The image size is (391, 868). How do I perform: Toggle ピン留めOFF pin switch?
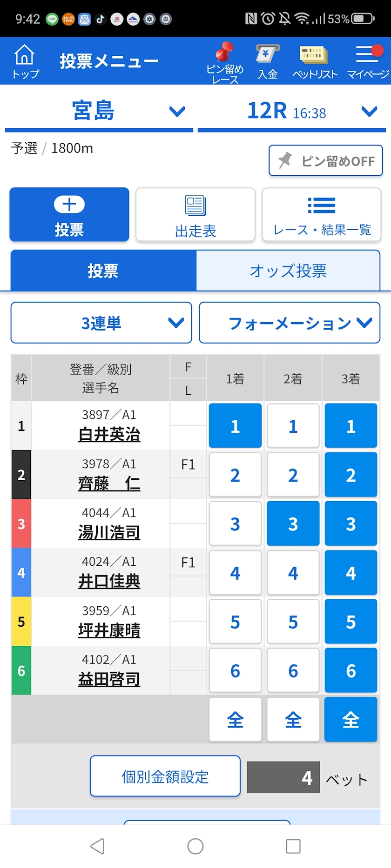point(326,160)
